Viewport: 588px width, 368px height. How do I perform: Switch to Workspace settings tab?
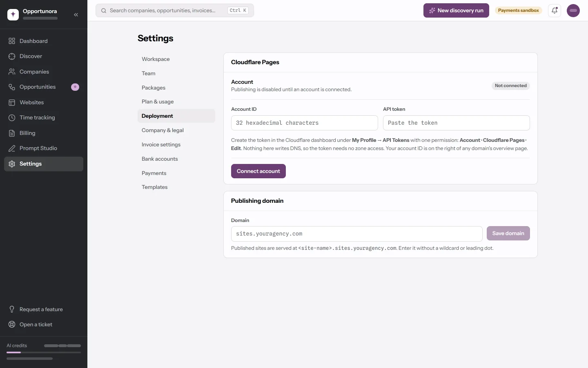point(176,59)
